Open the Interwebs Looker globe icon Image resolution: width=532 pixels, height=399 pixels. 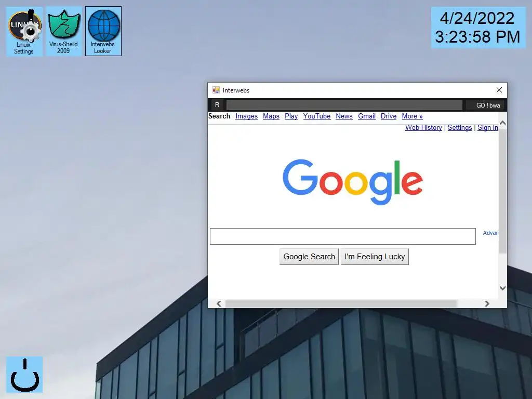point(103,31)
